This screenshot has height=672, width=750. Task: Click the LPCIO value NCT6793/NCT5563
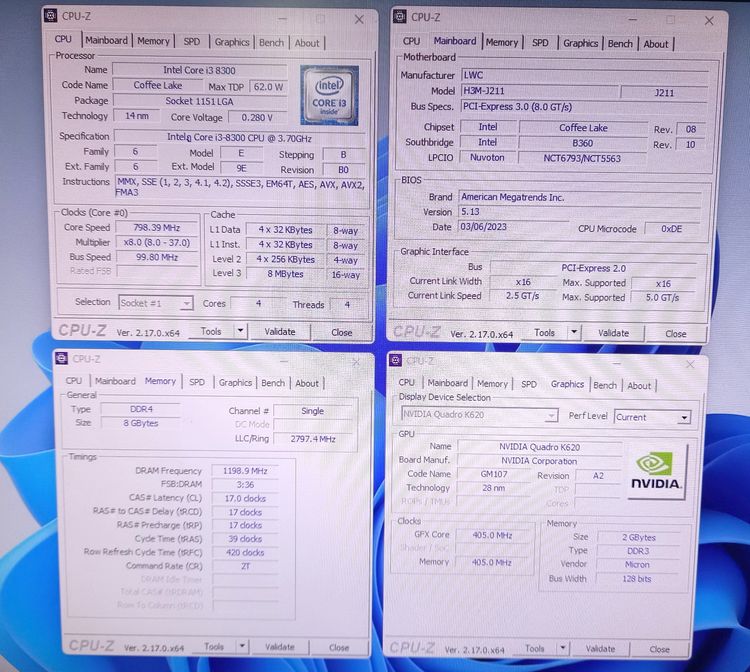coord(582,158)
